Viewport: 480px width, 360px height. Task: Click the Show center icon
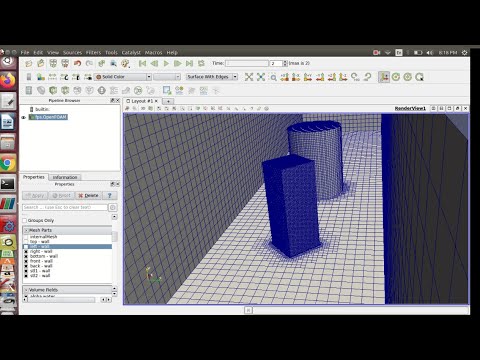tap(396, 77)
